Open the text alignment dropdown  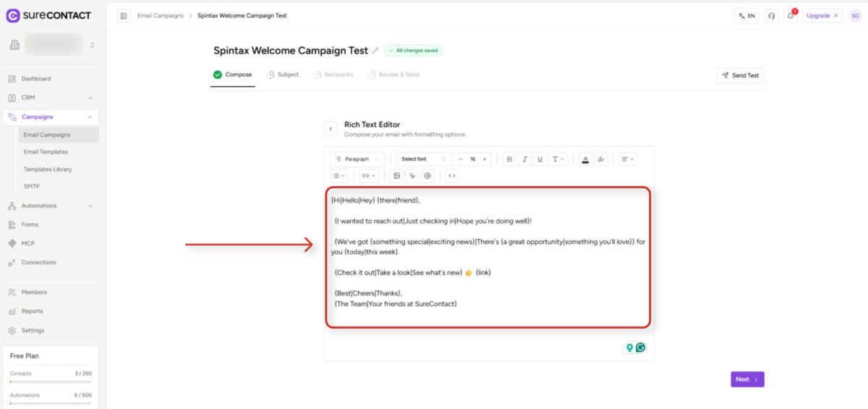point(628,159)
